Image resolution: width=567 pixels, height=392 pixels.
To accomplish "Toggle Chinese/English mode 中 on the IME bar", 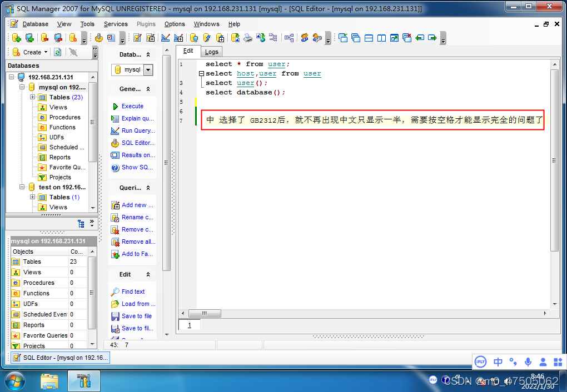I will coord(498,361).
